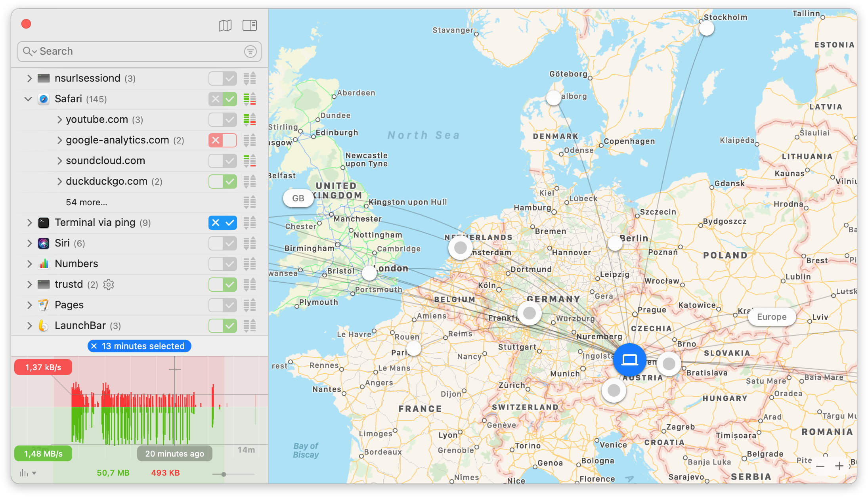The height and width of the screenshot is (497, 868).
Task: Toggle the sidebar inspector panel icon
Action: click(x=250, y=26)
